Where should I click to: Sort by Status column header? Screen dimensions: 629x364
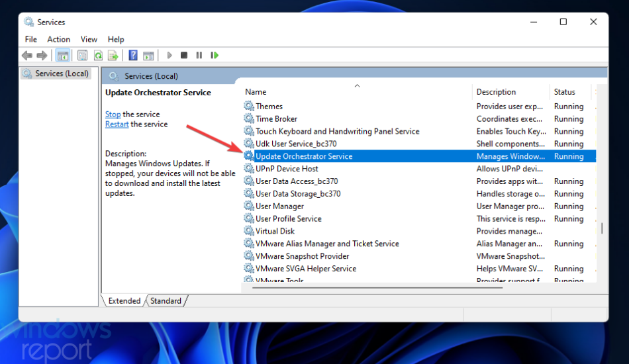(570, 92)
